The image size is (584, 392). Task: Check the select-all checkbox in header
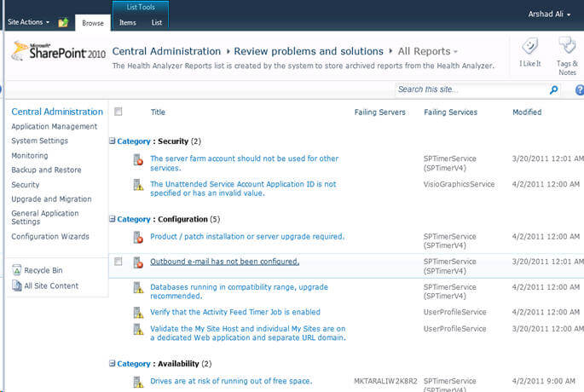click(118, 112)
